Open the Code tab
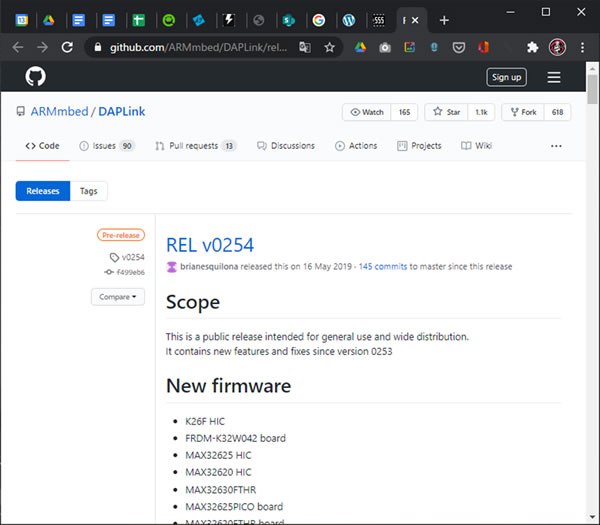 coord(42,146)
